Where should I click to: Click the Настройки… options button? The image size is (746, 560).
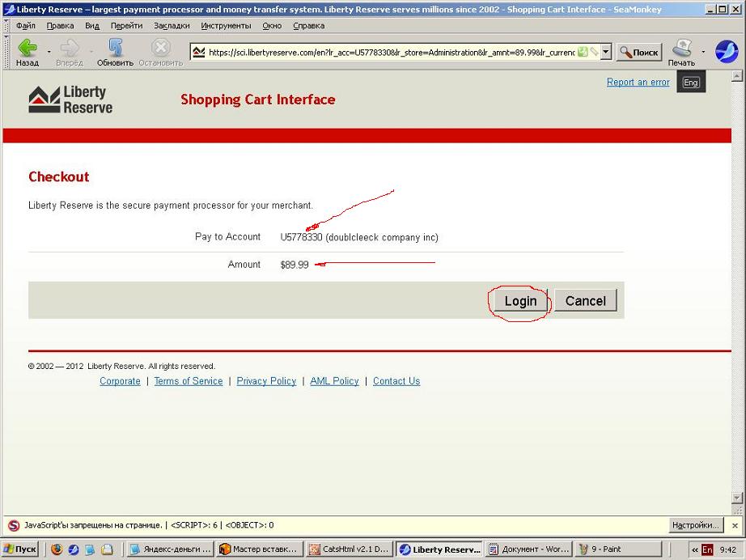pyautogui.click(x=695, y=525)
